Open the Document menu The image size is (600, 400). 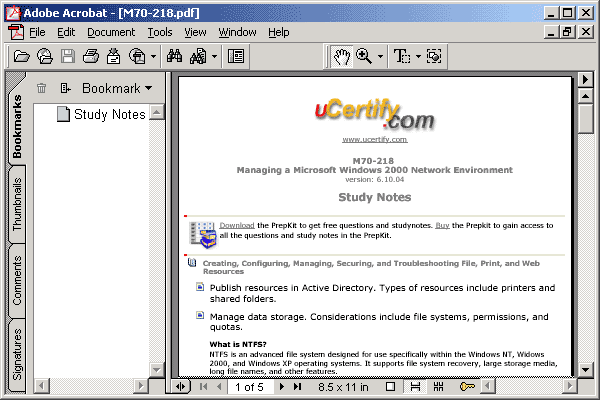[111, 32]
